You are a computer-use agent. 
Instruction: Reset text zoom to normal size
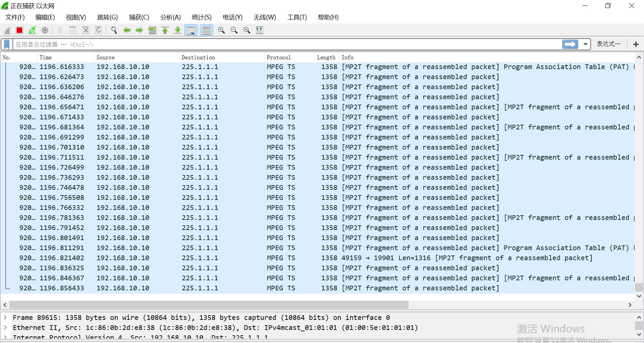click(x=247, y=31)
